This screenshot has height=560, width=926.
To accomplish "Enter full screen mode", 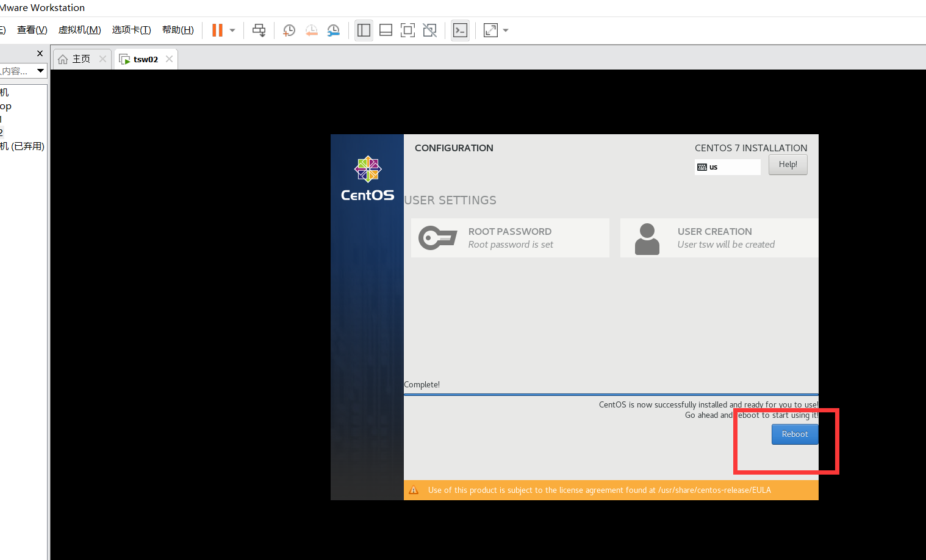I will (407, 30).
